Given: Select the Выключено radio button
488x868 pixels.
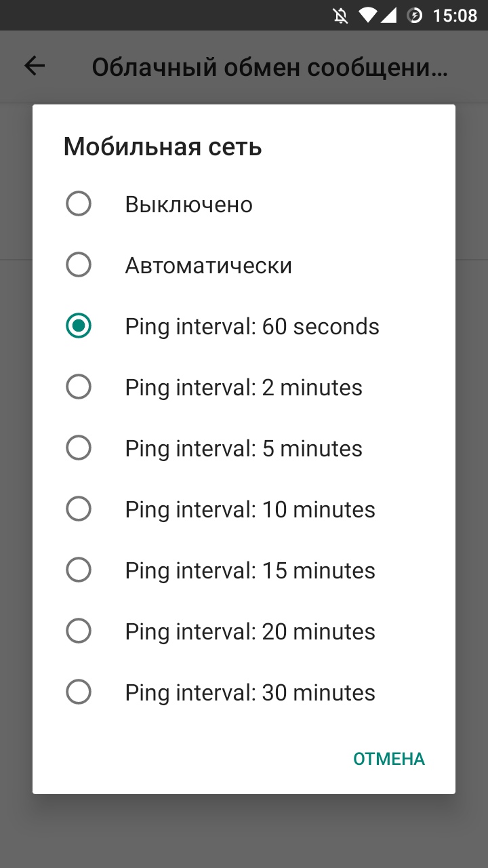Looking at the screenshot, I should click(x=79, y=203).
